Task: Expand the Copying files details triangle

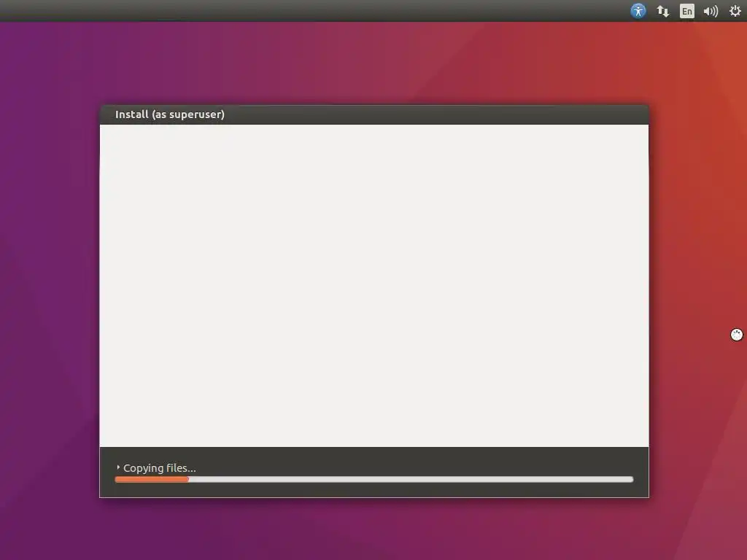Action: [x=118, y=467]
